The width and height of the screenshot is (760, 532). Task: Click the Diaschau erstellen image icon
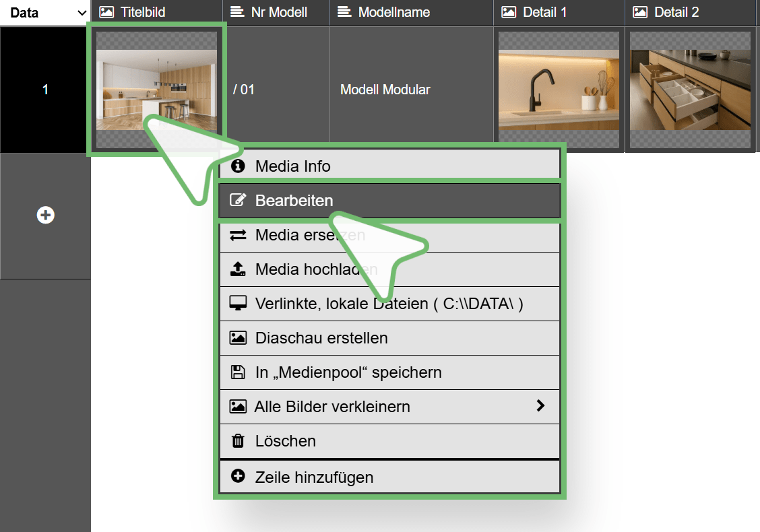(x=238, y=338)
